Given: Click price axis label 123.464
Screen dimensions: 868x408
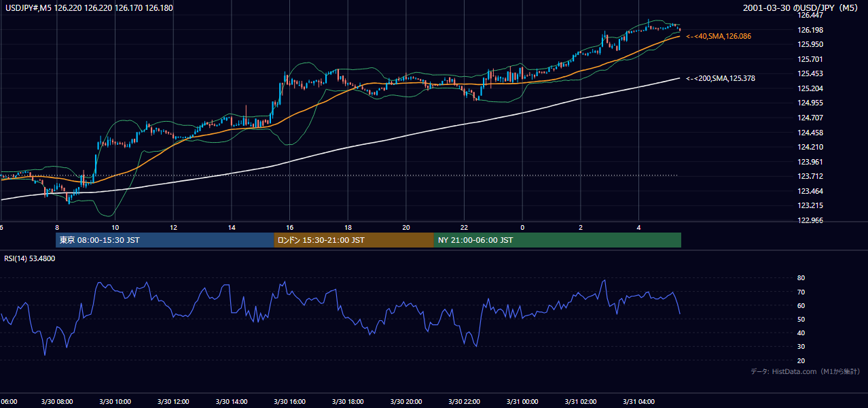Looking at the screenshot, I should (x=810, y=191).
